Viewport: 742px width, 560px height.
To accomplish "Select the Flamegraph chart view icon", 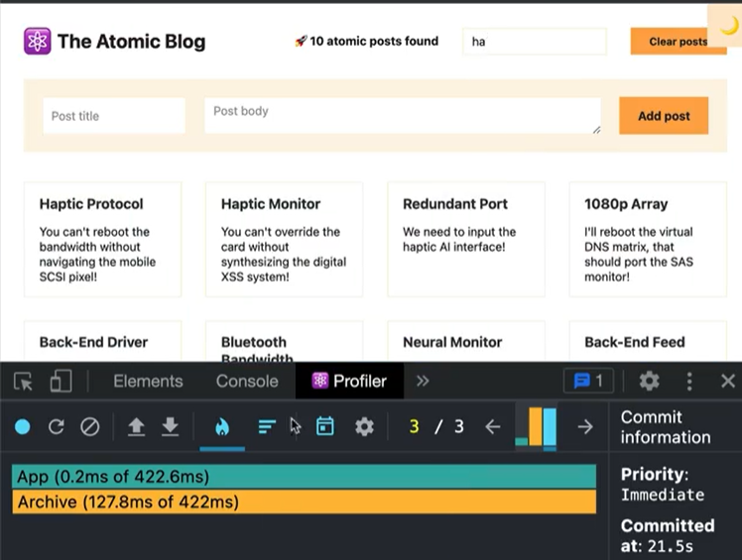I will tap(222, 427).
